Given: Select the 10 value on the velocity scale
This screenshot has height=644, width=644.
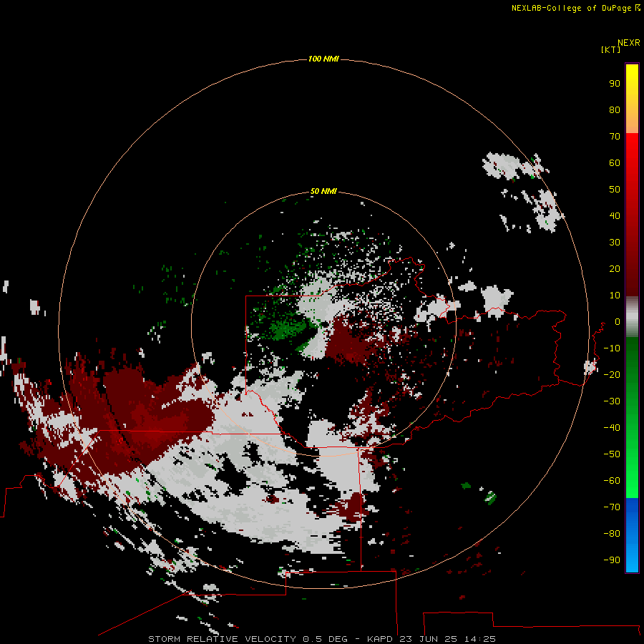Looking at the screenshot, I should coord(615,296).
